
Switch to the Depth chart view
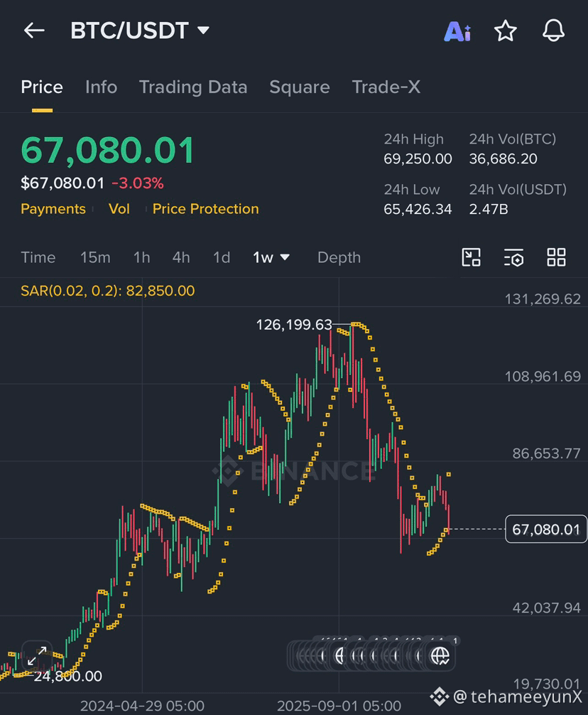(339, 257)
